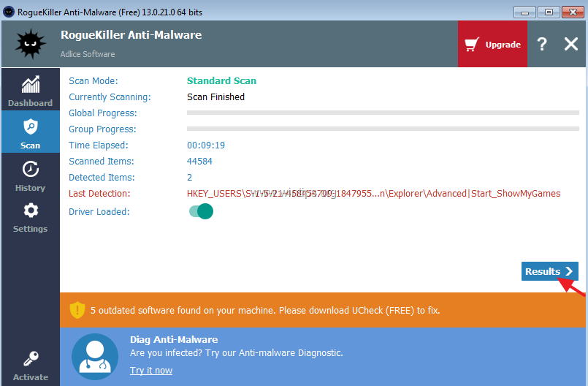Close the app with the white X
This screenshot has width=588, height=386.
571,45
